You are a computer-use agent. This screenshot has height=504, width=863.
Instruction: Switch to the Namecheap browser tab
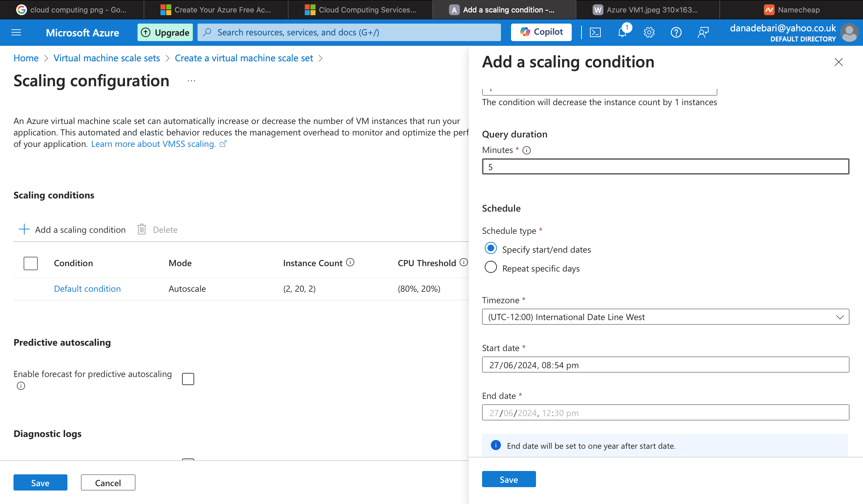[791, 9]
